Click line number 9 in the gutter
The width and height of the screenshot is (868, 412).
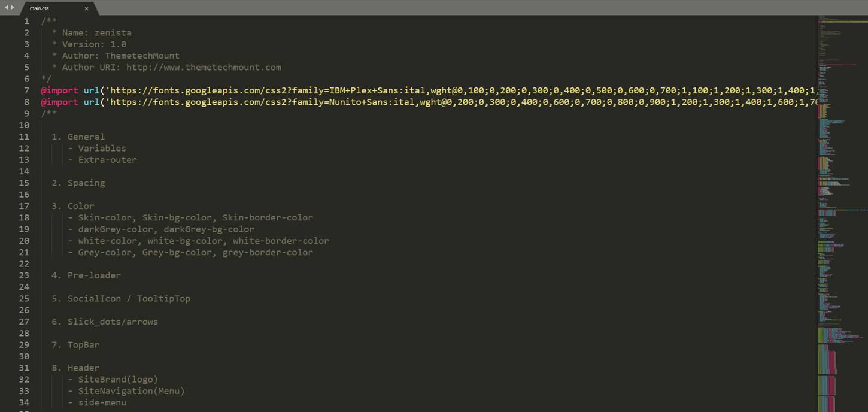[26, 114]
